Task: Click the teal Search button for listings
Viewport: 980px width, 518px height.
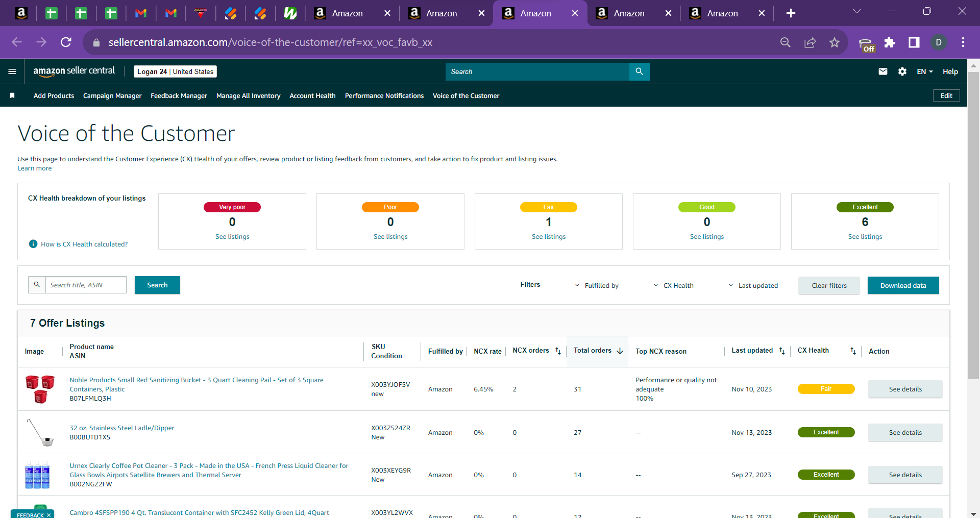Action: click(x=157, y=285)
